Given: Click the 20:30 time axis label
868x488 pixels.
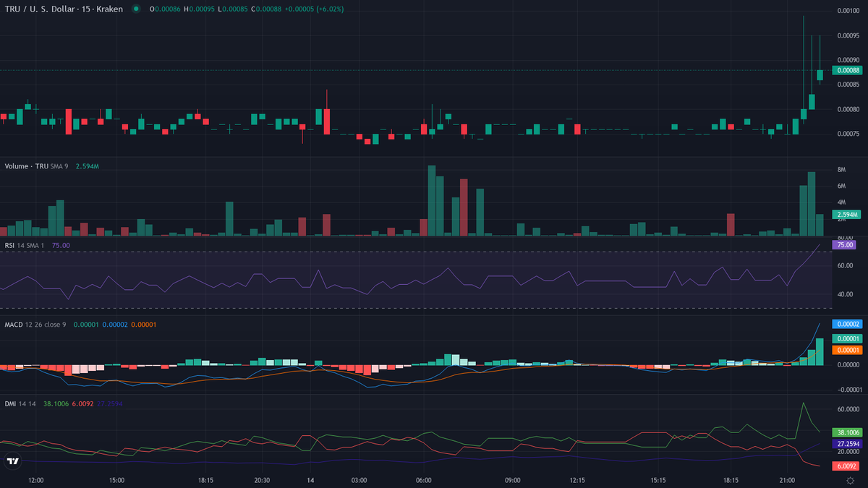Looking at the screenshot, I should click(262, 480).
